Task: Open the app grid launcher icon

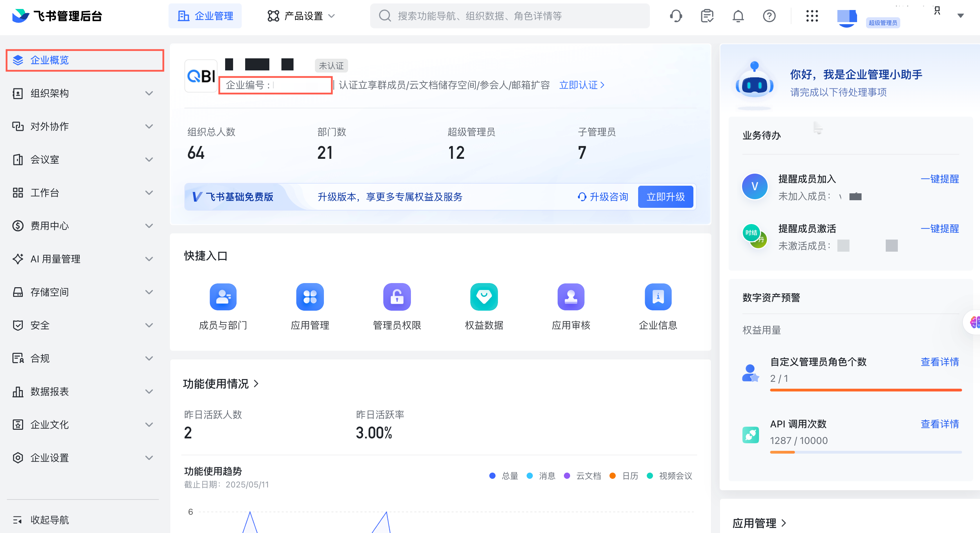Action: [811, 16]
